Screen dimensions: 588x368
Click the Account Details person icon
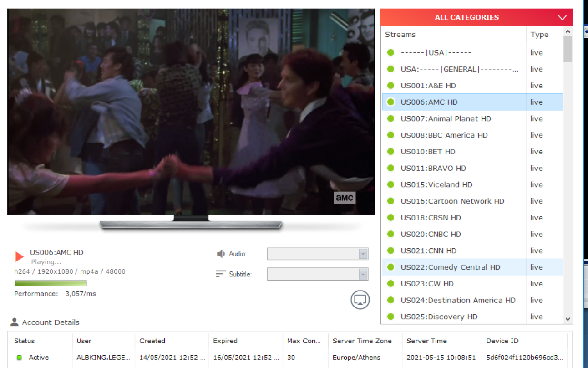[15, 322]
